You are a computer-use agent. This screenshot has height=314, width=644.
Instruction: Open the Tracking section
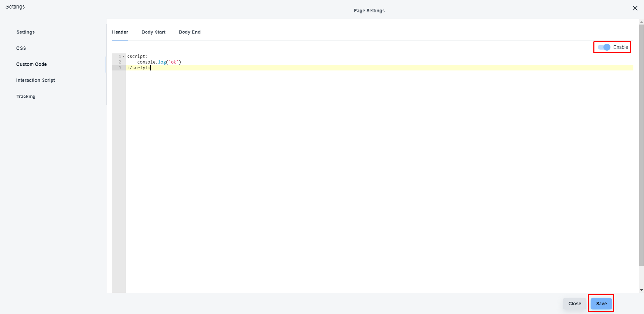26,97
